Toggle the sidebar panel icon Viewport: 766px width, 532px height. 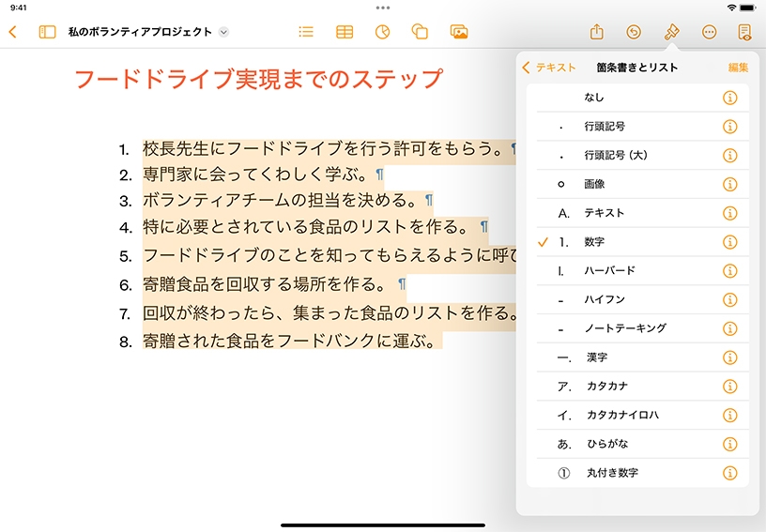pos(47,32)
